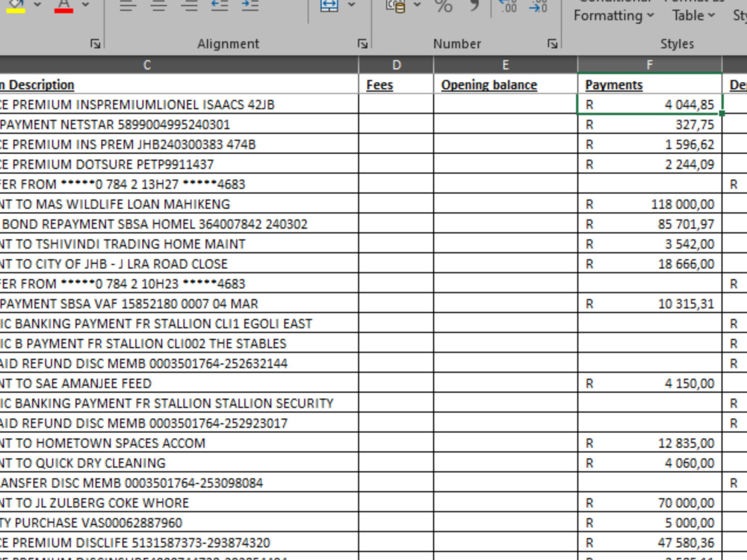
Task: Open the Alignment settings dialog launcher
Action: [362, 44]
